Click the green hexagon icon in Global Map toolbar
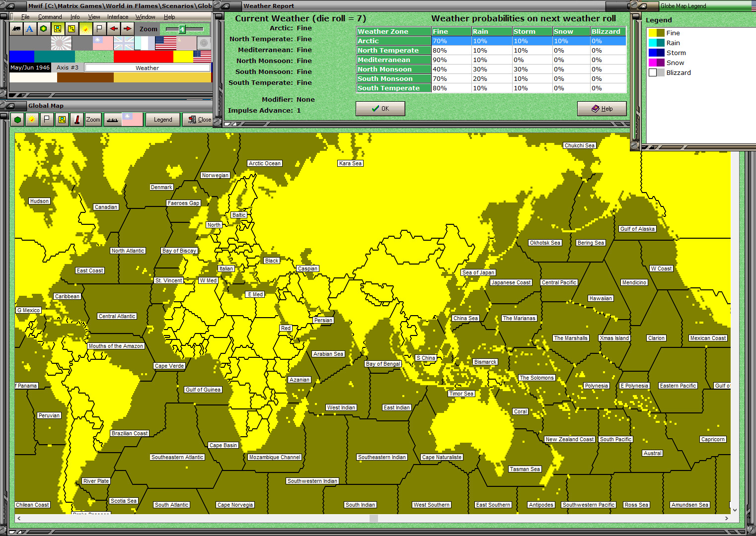This screenshot has height=536, width=756. click(17, 120)
